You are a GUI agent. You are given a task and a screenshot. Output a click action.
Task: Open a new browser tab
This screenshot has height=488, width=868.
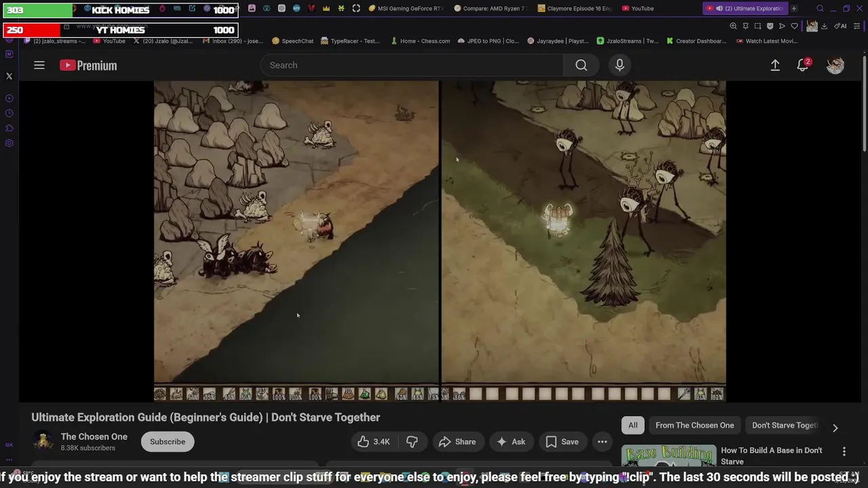click(793, 9)
